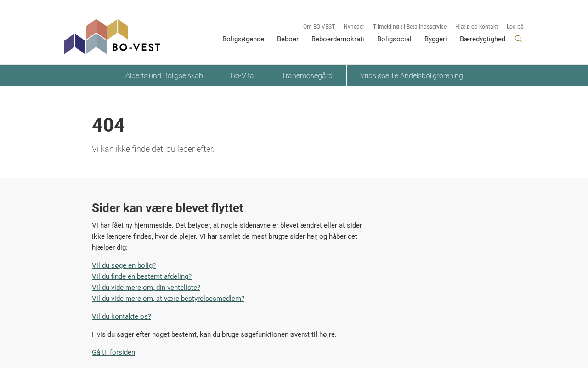Select Vridsløselille Andelsboligforening tab
Viewport: 588px width, 368px height.
(x=412, y=75)
